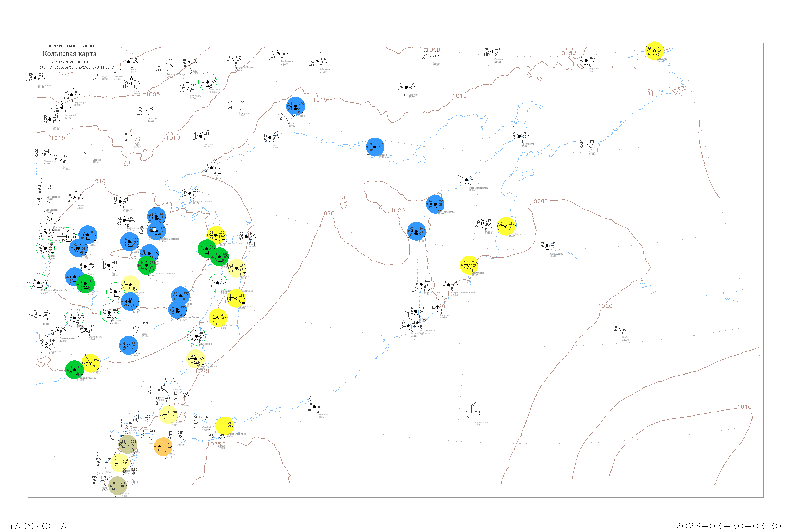Select the Николаевск-на-Амуре yellow station circle
The image size is (798, 532).
(x=216, y=235)
